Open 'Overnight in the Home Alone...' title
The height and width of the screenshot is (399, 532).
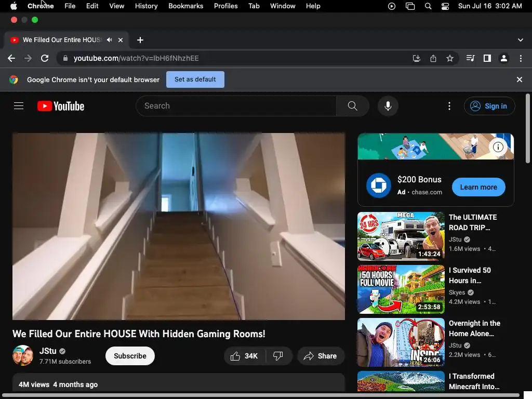(474, 328)
